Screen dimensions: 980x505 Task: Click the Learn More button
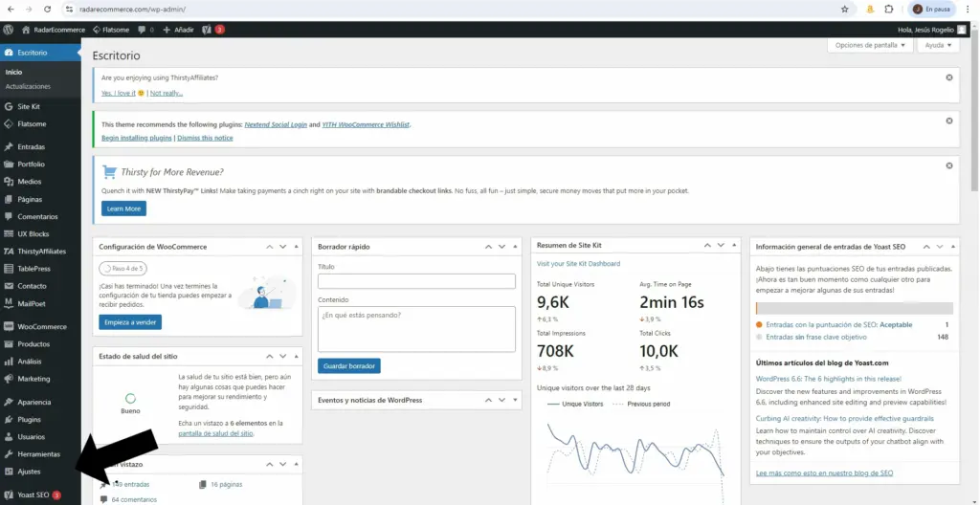[123, 209]
